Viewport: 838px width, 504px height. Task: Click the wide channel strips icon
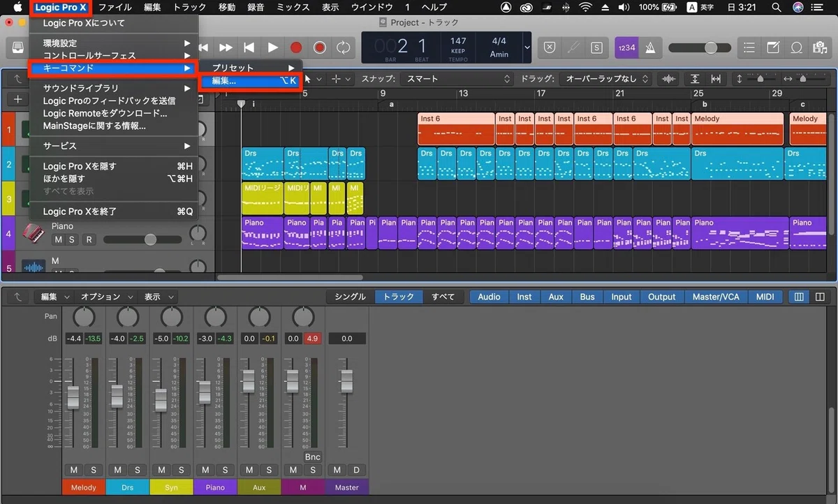[820, 297]
